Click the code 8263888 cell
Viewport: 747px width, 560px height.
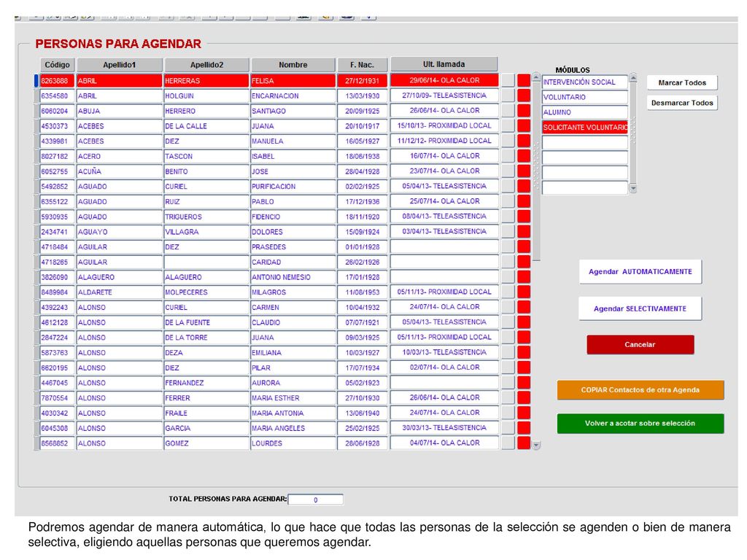57,80
